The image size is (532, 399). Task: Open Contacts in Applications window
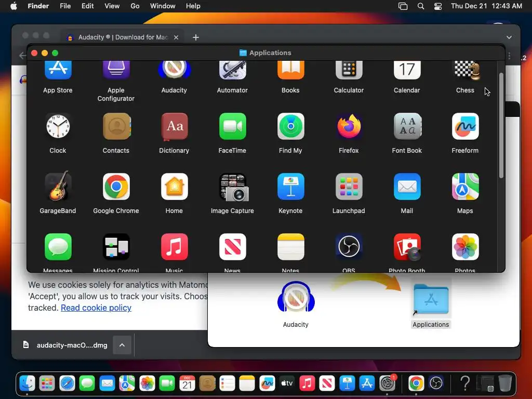[116, 126]
